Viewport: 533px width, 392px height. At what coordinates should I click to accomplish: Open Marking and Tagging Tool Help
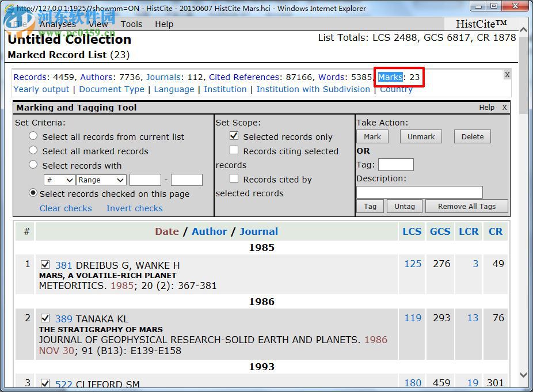(486, 108)
